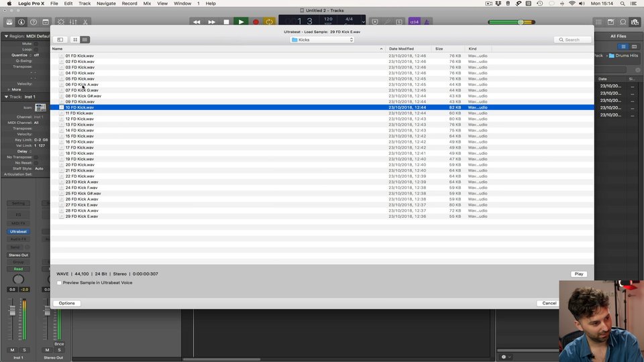Click the Play button in dialog
The image size is (644, 362).
click(579, 274)
